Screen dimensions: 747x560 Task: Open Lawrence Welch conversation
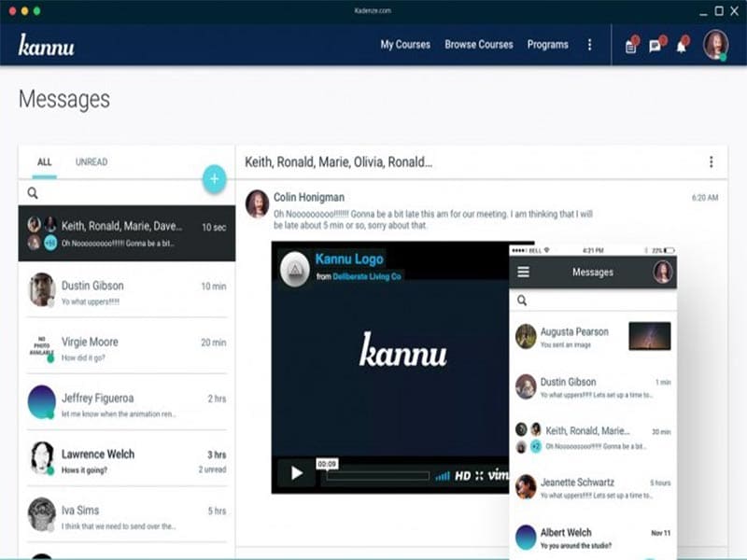pyautogui.click(x=127, y=458)
